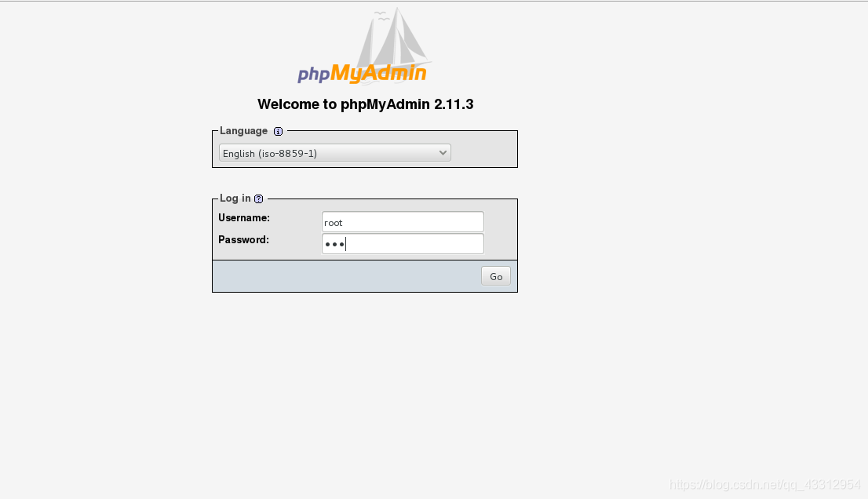Open the Log in help icon

[258, 199]
